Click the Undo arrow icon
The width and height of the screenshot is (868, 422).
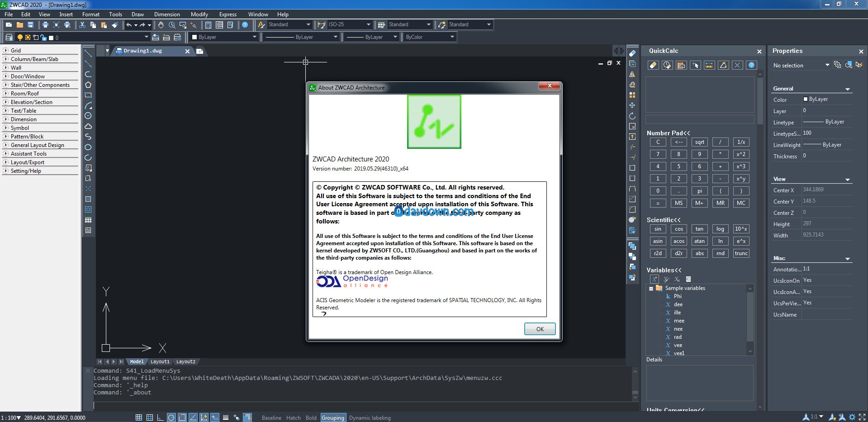tap(129, 25)
